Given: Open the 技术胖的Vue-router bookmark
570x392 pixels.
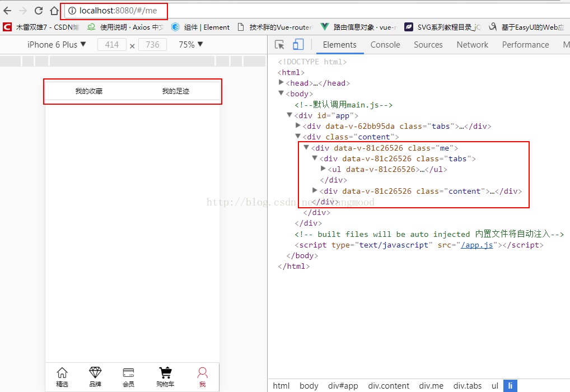Looking at the screenshot, I should [275, 27].
